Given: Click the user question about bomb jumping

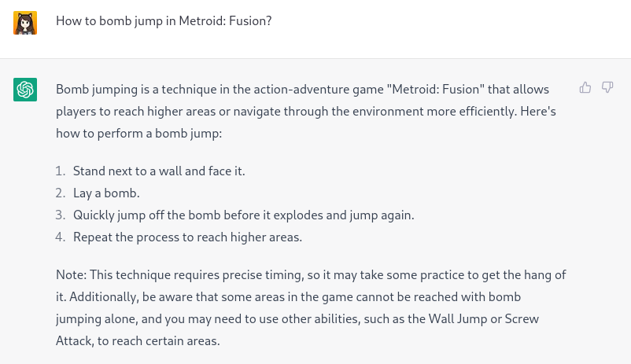Looking at the screenshot, I should (x=164, y=21).
